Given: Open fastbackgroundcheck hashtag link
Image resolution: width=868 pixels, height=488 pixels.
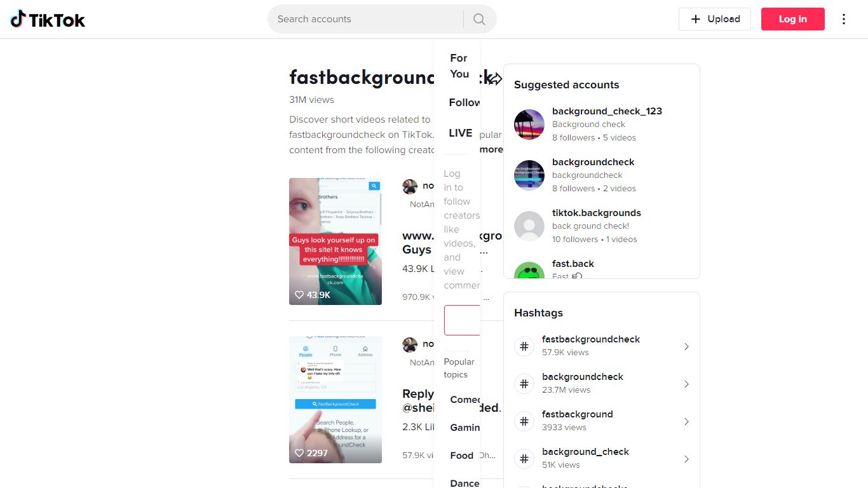Looking at the screenshot, I should click(x=590, y=339).
